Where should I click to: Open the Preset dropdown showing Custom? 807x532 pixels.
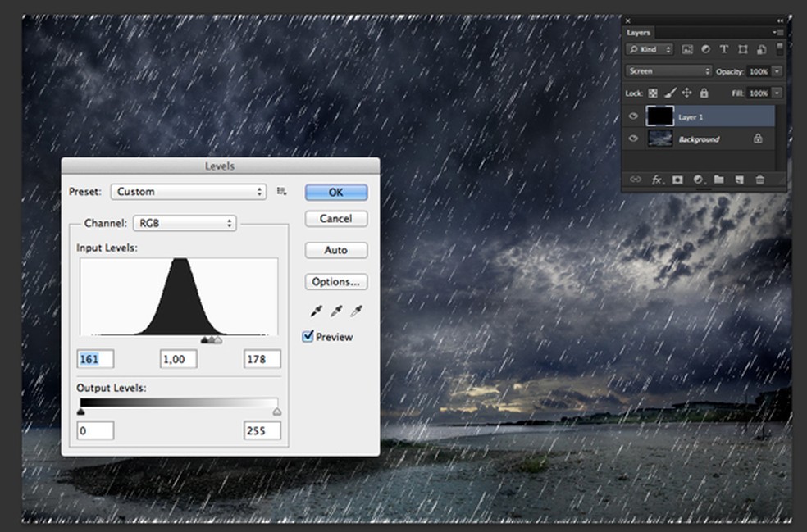coord(189,192)
